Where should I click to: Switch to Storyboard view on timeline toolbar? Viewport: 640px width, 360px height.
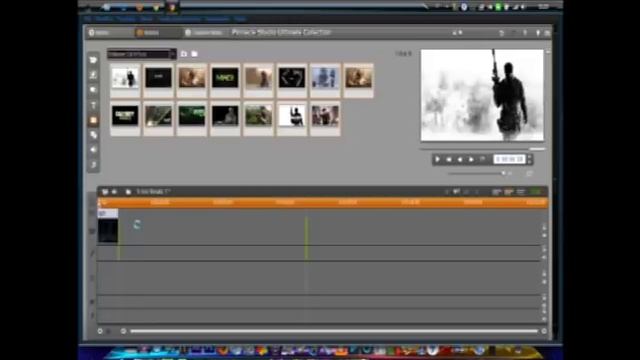coord(496,192)
